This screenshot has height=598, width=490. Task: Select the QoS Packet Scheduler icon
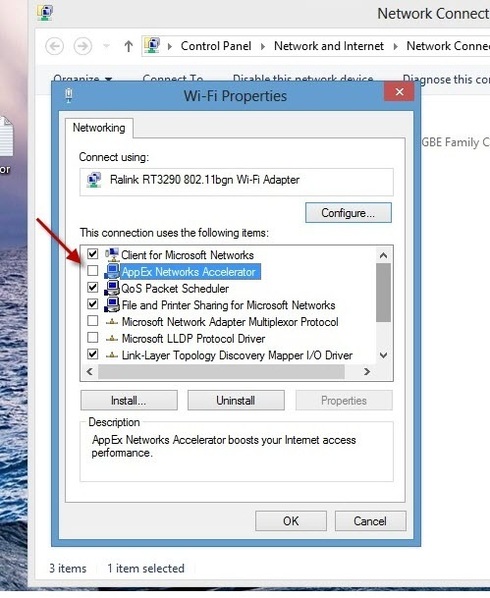tap(112, 288)
